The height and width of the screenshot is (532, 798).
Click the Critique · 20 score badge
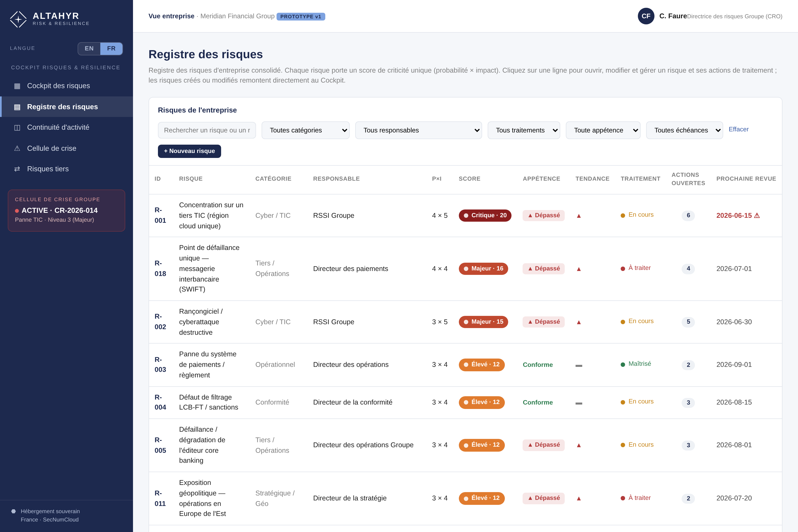(485, 216)
